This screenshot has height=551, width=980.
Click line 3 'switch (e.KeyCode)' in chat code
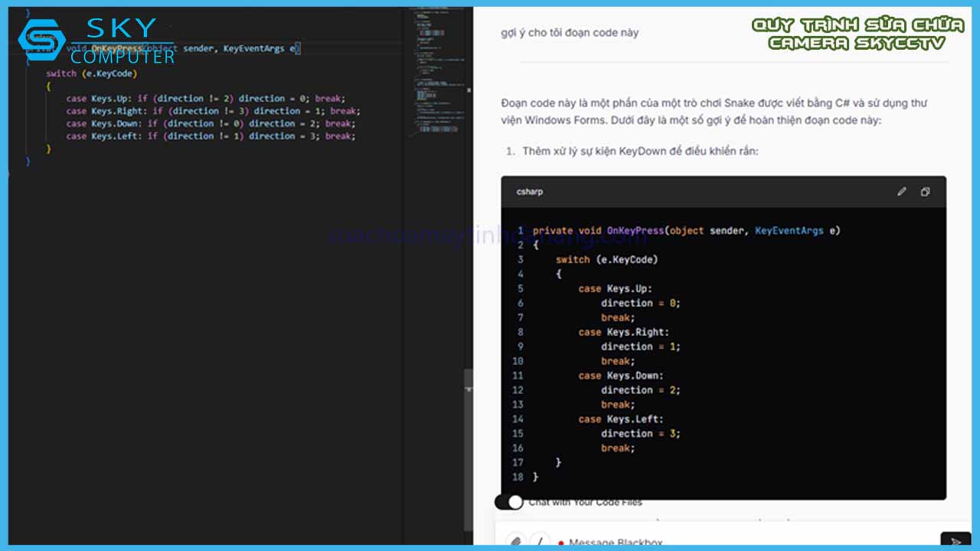(x=606, y=259)
